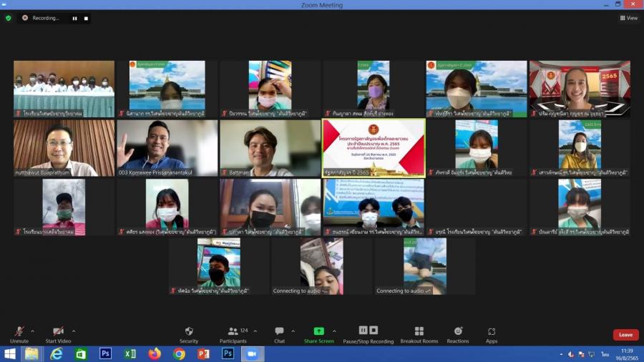The width and height of the screenshot is (644, 362).
Task: Open the Apps panel
Action: (x=492, y=334)
